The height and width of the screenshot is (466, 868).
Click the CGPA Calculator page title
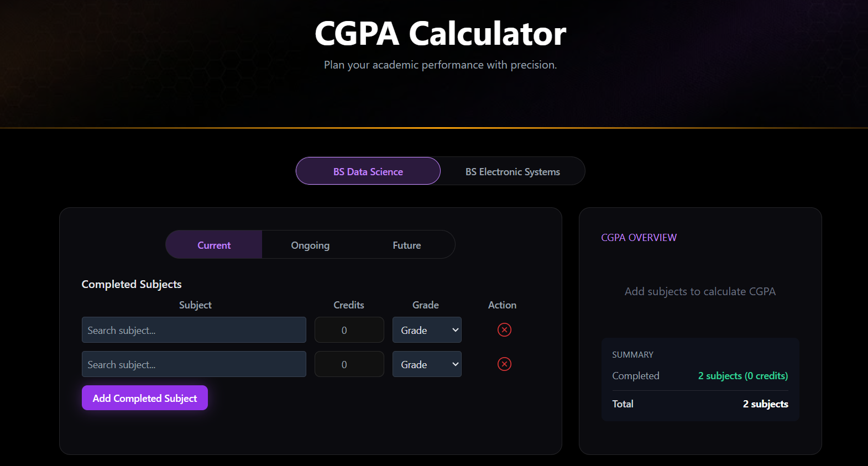coord(440,33)
